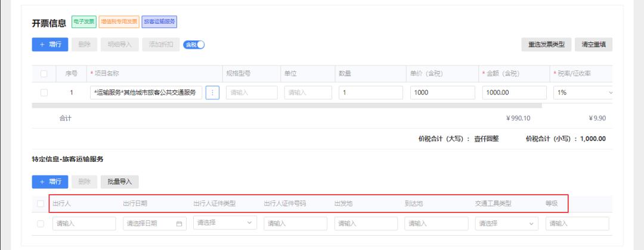Viewport: 644px width, 250px height.
Task: Click the 删除 button beside the invoice 增行 button
Action: click(x=84, y=45)
